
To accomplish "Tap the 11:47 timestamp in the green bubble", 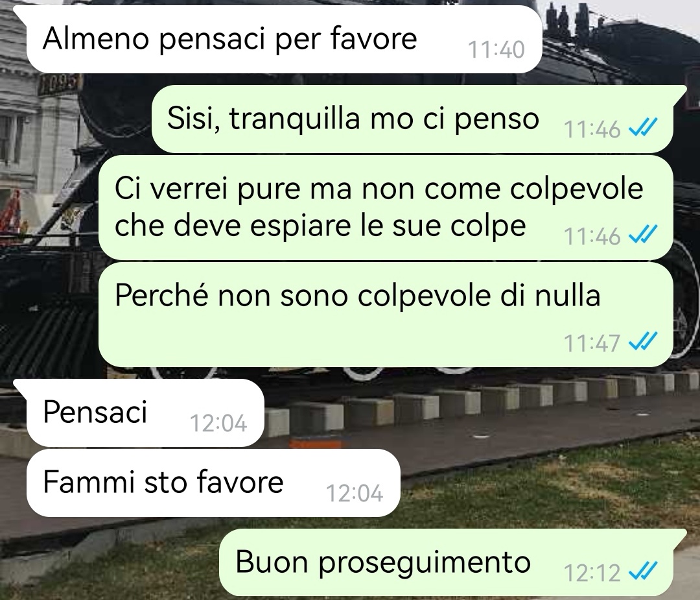I will coord(592,343).
